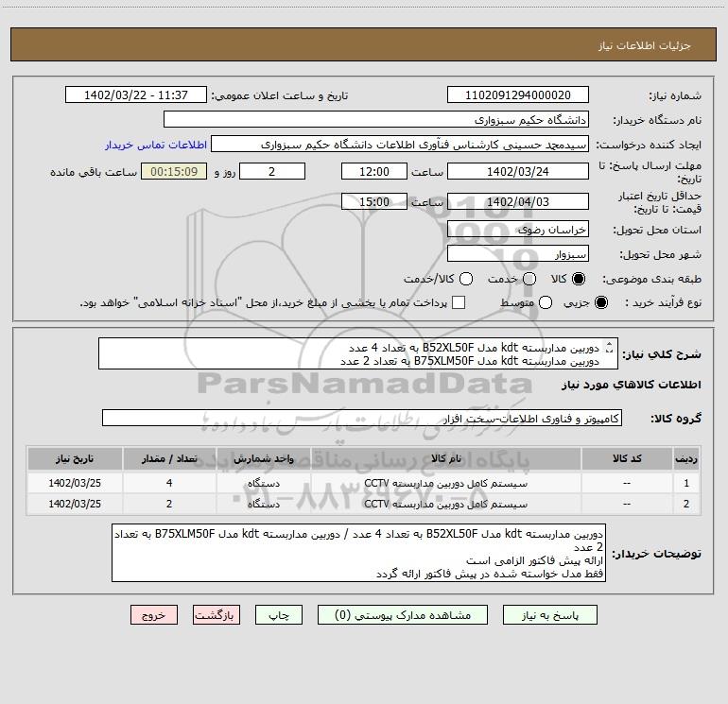Click the پاسخ به نیاز button
This screenshot has width=728, height=704.
coord(550,615)
